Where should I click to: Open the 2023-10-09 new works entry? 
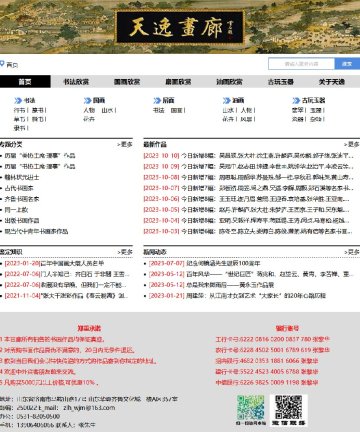pyautogui.click(x=248, y=166)
